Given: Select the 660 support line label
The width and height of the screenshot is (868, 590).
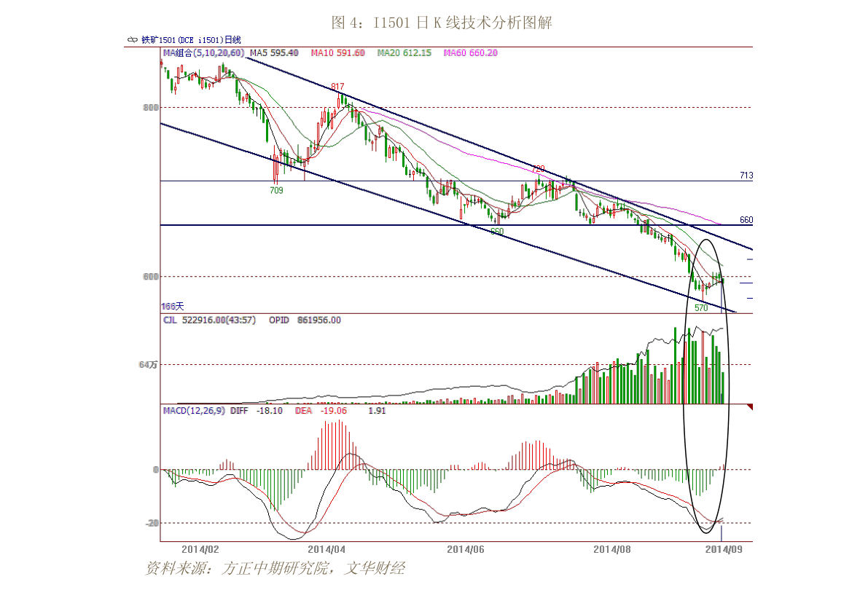Looking at the screenshot, I should coord(746,220).
